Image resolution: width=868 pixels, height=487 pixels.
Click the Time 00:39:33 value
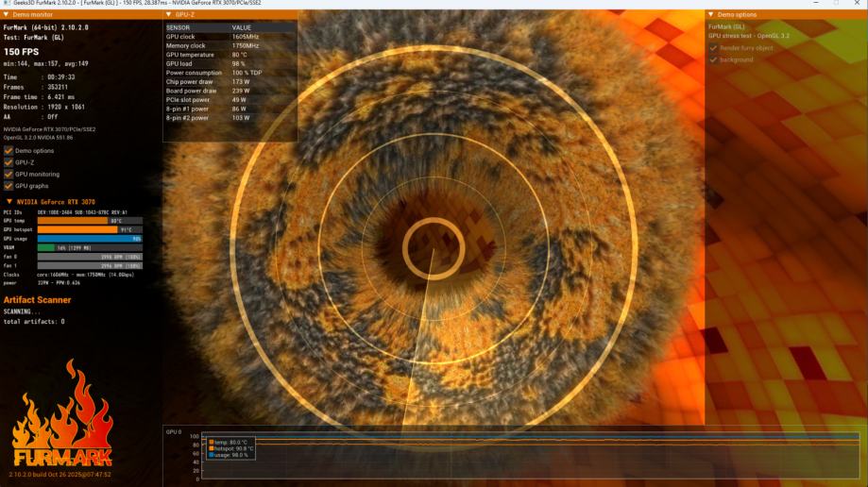[60, 77]
